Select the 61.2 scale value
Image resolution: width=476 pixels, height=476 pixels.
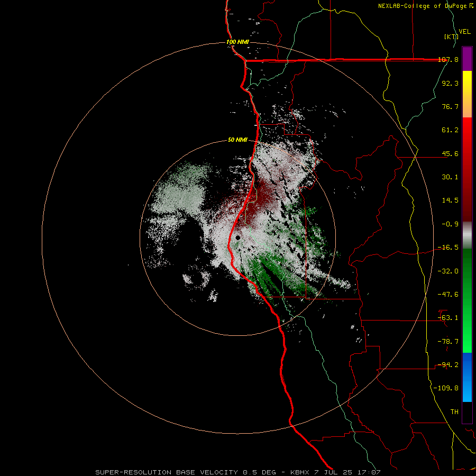pos(450,130)
